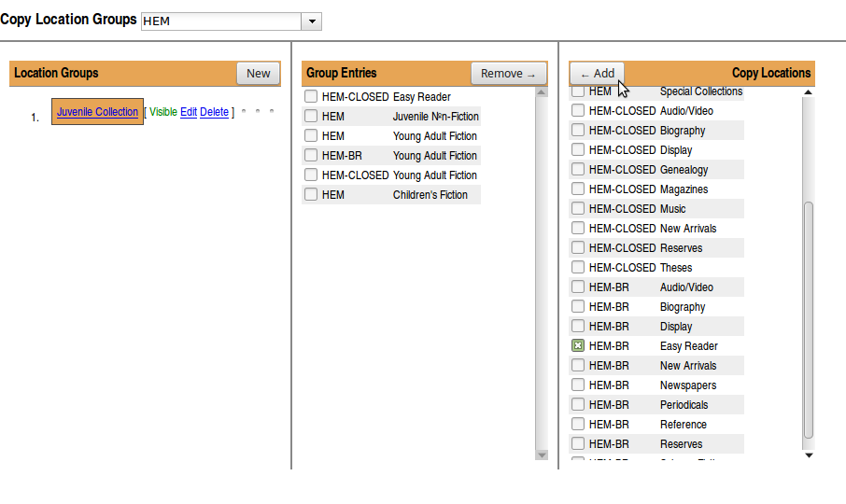The height and width of the screenshot is (504, 846).
Task: Check HEM-CLOSED Magazines copy location
Action: 578,189
